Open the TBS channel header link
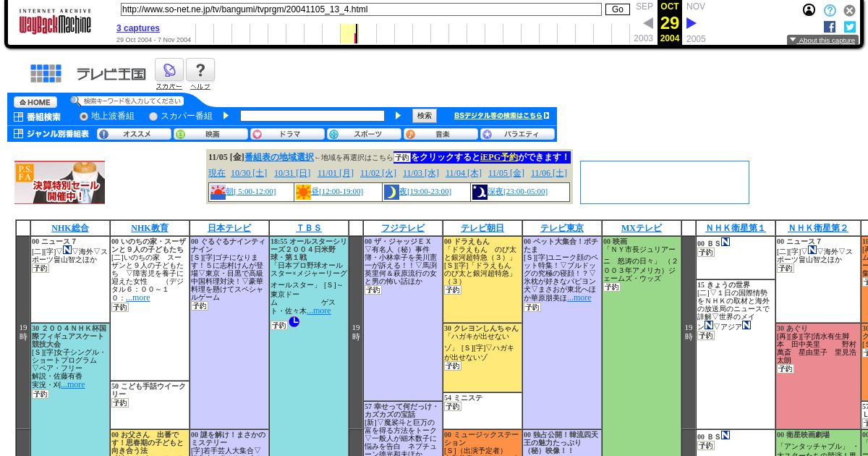Image resolution: width=868 pixels, height=456 pixels. pos(309,228)
